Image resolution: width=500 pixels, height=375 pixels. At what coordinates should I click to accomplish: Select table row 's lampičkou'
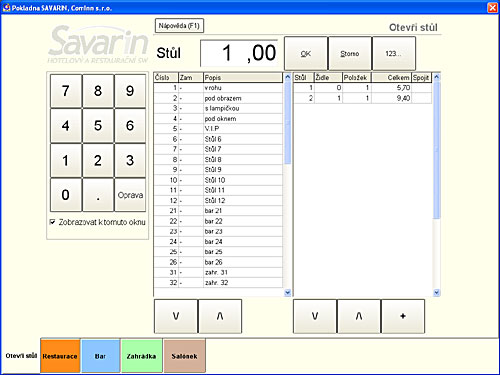(218, 108)
